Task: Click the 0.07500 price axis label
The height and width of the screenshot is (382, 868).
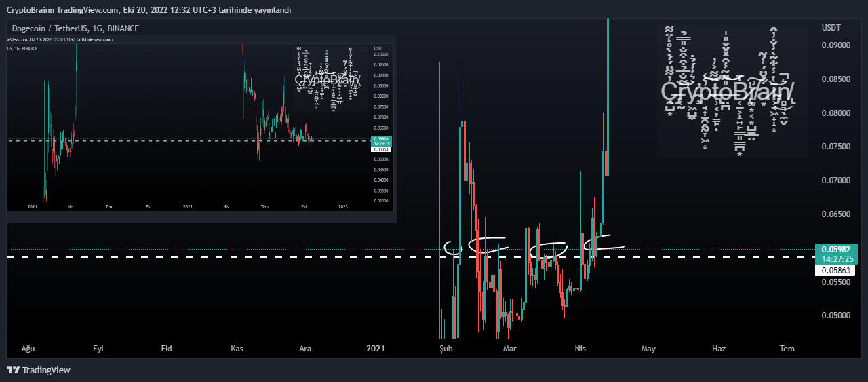Action: 835,147
